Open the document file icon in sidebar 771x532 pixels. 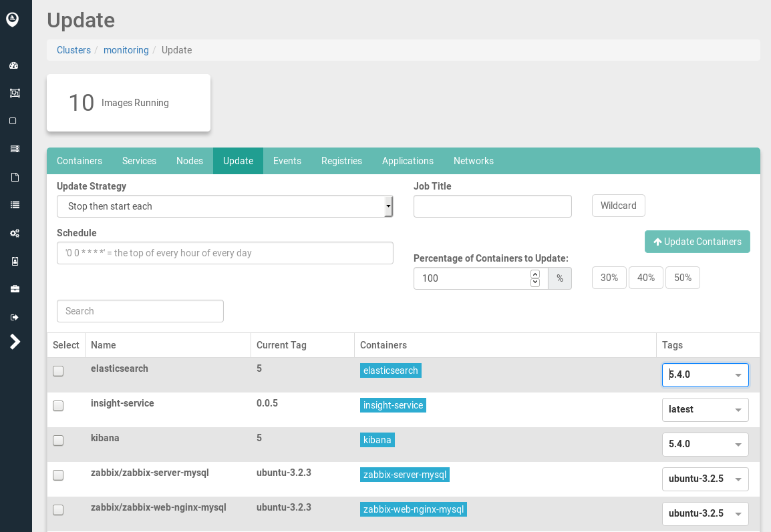point(14,177)
